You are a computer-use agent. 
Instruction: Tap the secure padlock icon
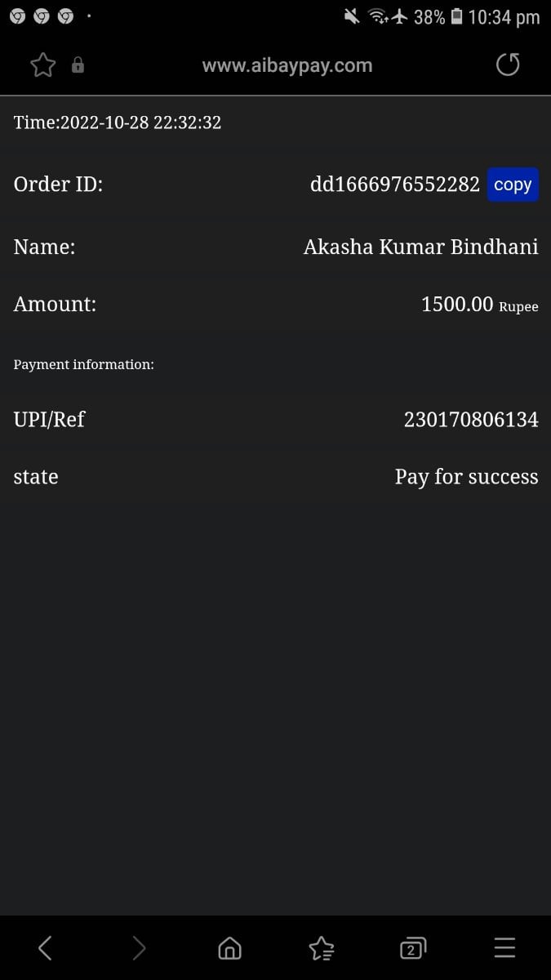pos(78,65)
